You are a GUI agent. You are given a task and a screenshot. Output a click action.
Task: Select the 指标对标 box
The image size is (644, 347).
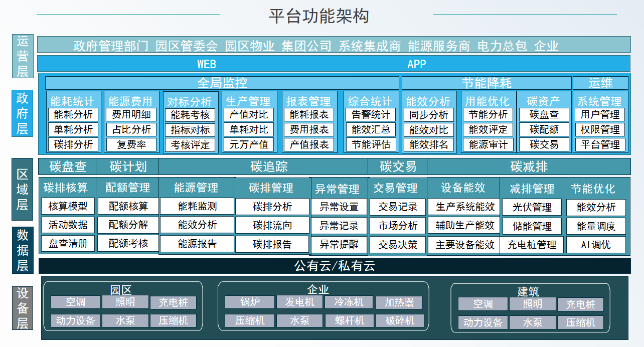pos(190,130)
